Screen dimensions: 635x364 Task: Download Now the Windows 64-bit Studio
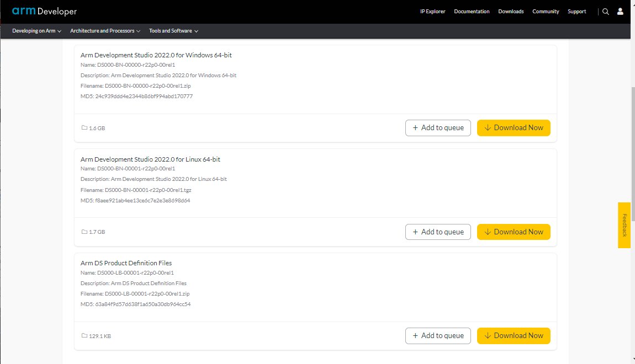tap(514, 128)
